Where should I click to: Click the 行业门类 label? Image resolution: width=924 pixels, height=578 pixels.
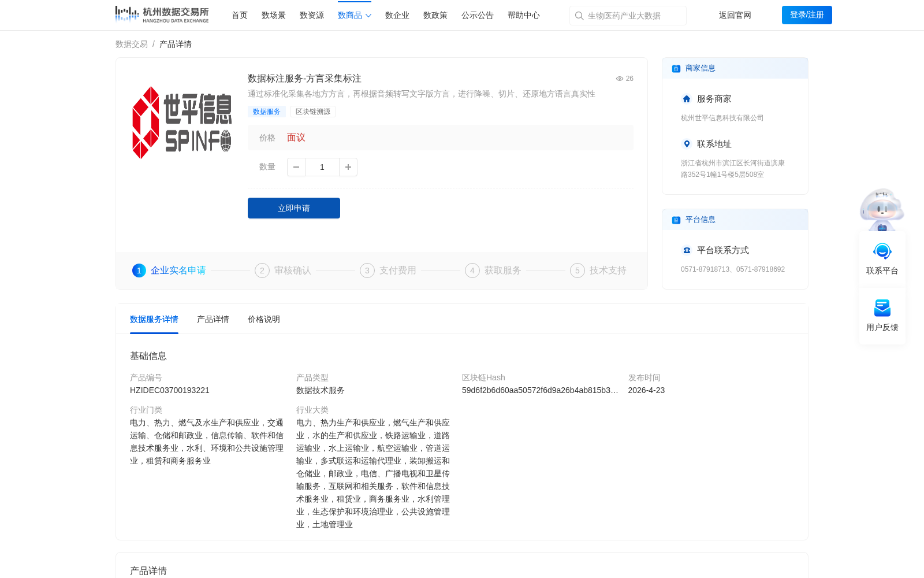click(x=146, y=410)
